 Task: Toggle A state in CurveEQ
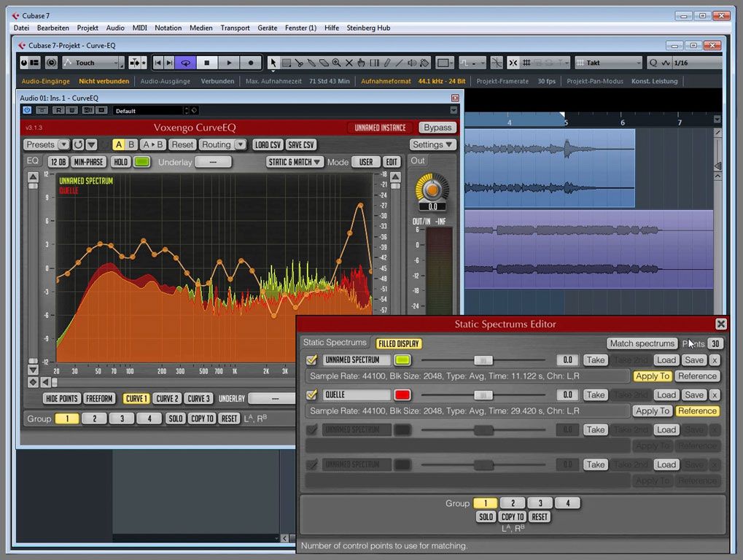pyautogui.click(x=118, y=144)
